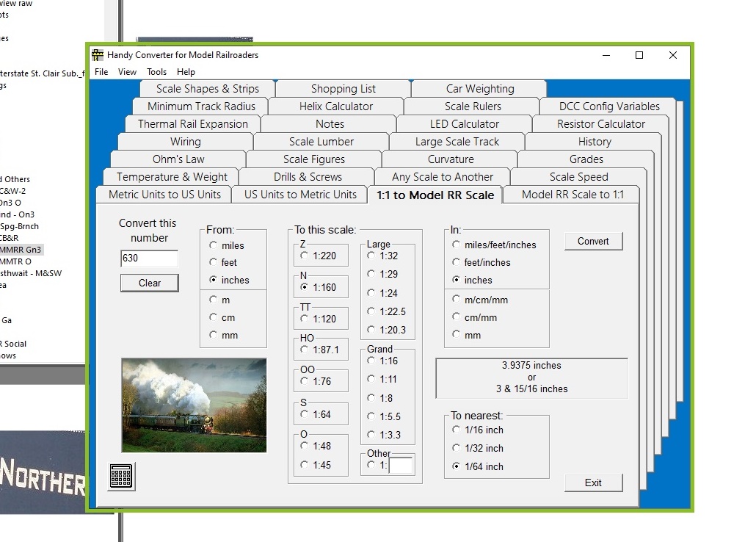Screen dimensions: 756x542
Task: Choose feet as the From unit
Action: [x=214, y=262]
